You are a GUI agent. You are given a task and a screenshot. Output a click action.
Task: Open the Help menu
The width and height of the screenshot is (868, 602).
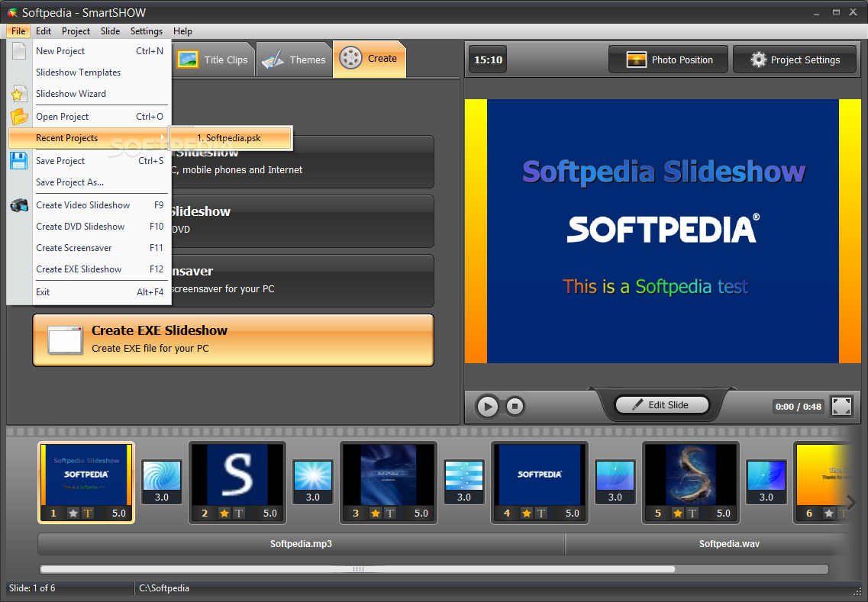click(x=182, y=31)
